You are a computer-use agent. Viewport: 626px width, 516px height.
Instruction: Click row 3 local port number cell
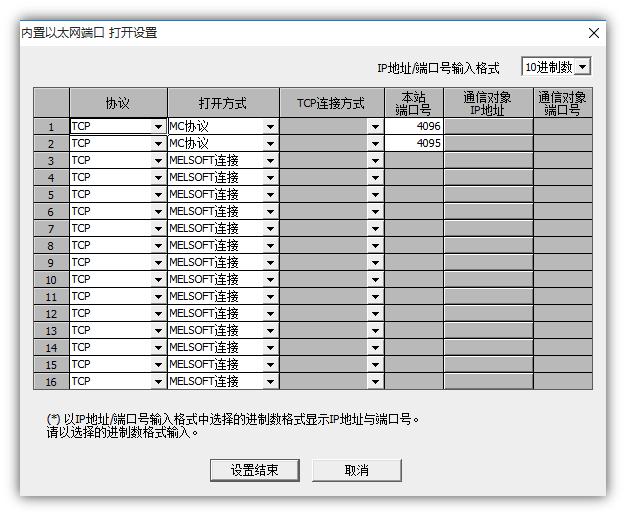click(x=414, y=161)
